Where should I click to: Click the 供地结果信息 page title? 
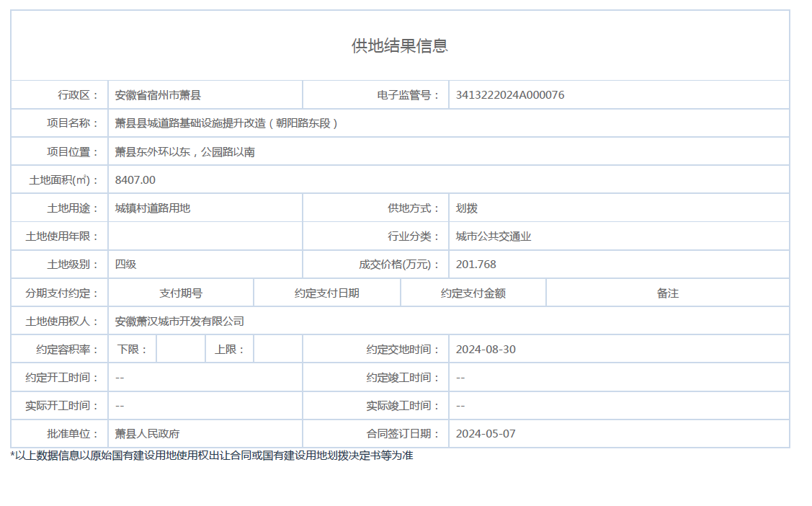pyautogui.click(x=400, y=45)
